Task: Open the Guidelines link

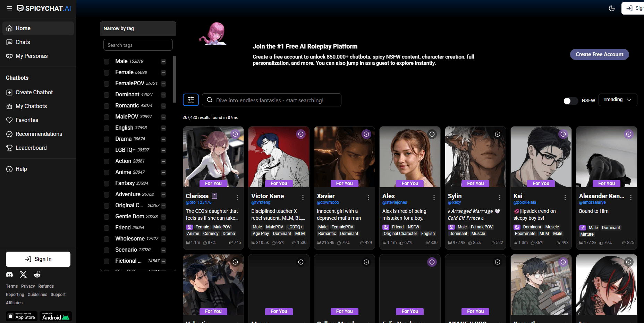Action: [x=37, y=295]
